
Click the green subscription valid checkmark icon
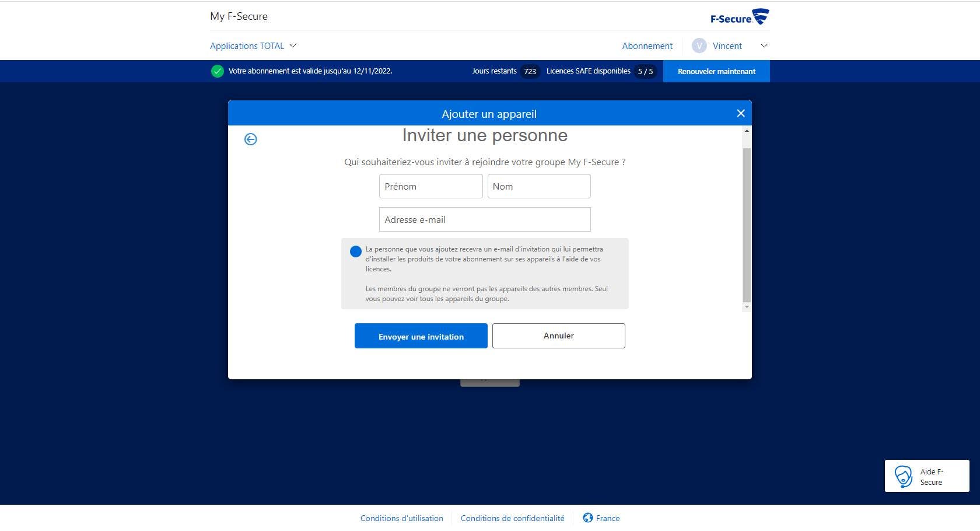[x=218, y=71]
